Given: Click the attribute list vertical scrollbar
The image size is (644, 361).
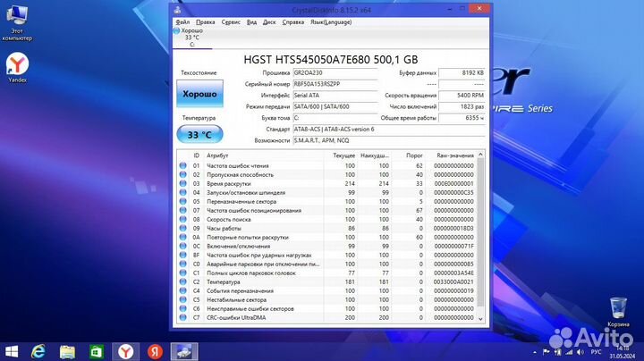Looking at the screenshot, I should [481, 237].
